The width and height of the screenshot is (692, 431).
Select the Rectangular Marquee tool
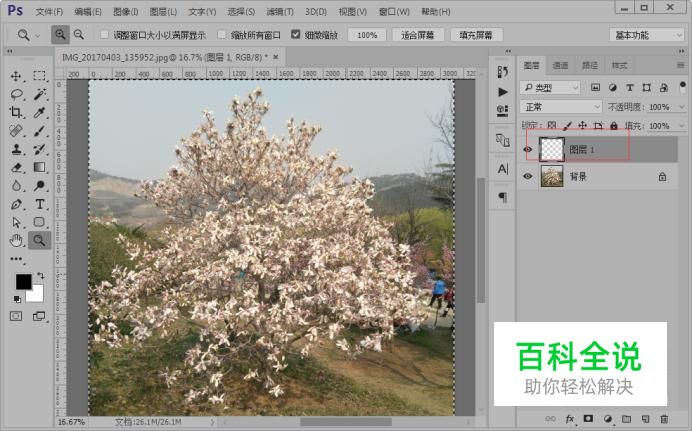(39, 76)
